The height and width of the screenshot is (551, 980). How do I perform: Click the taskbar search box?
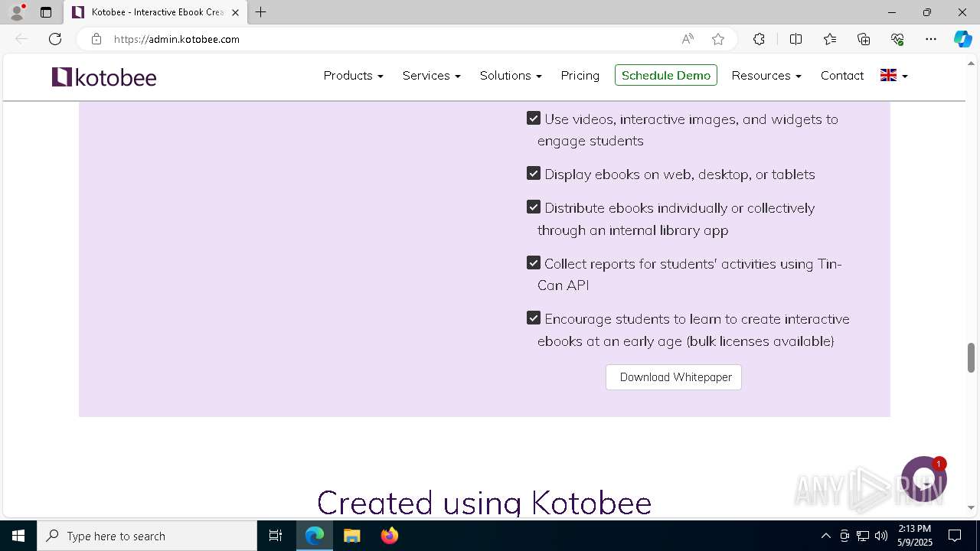(x=147, y=536)
